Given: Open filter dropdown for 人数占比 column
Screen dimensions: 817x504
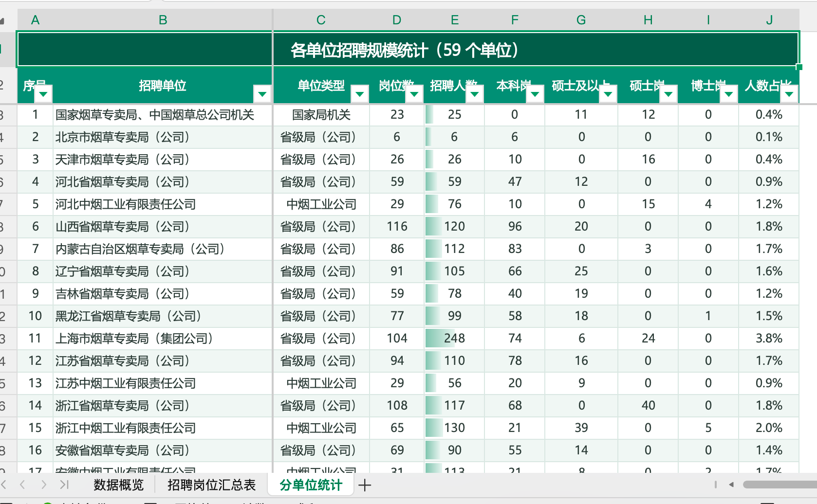Looking at the screenshot, I should pyautogui.click(x=789, y=94).
